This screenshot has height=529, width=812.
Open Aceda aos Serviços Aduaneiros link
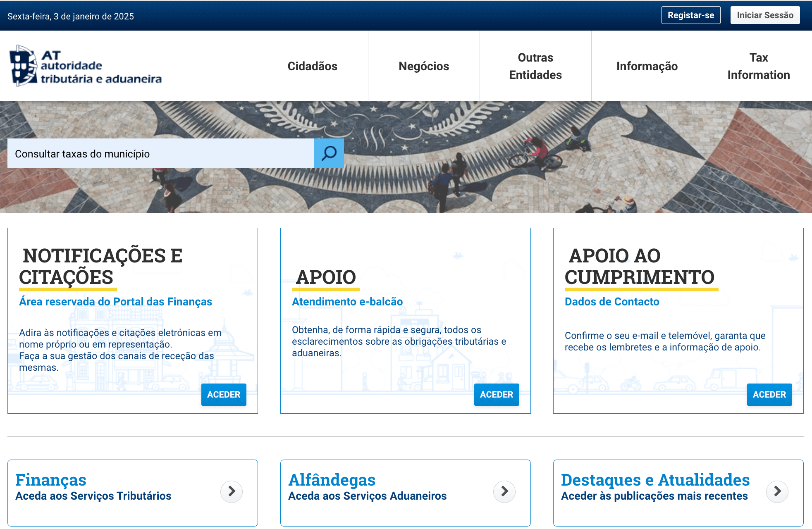pos(367,496)
